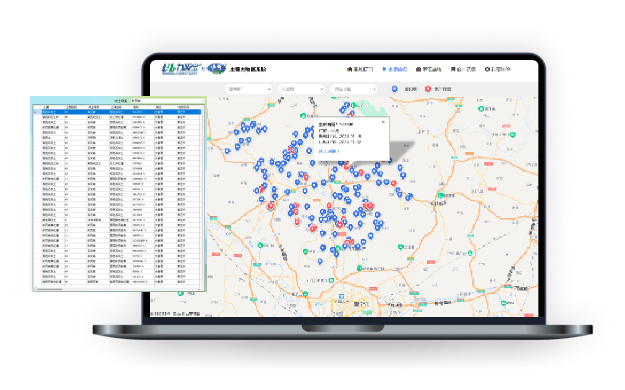Select the highlighted blue top navigation item
The height and width of the screenshot is (390, 625).
pyautogui.click(x=395, y=69)
